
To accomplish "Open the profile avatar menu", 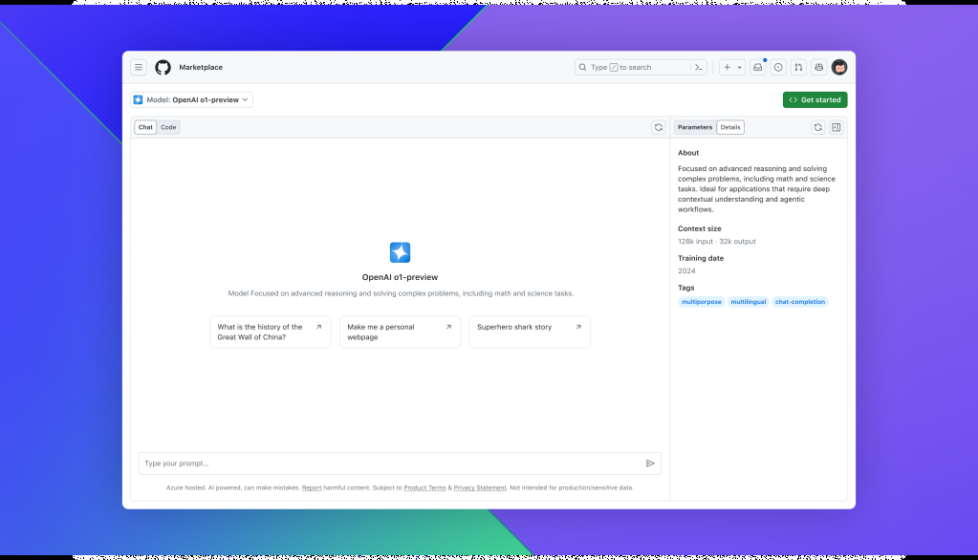I will click(x=839, y=67).
